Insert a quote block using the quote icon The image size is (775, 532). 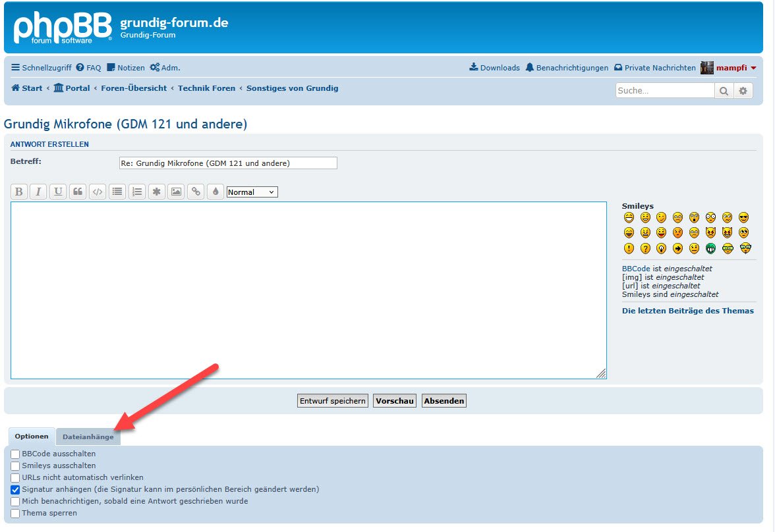click(78, 192)
